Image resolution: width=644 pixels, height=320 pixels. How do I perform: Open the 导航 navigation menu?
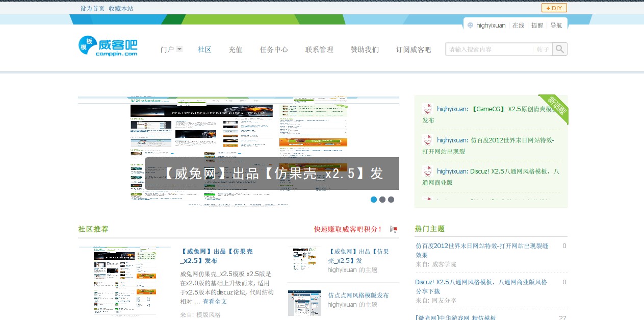(x=556, y=25)
